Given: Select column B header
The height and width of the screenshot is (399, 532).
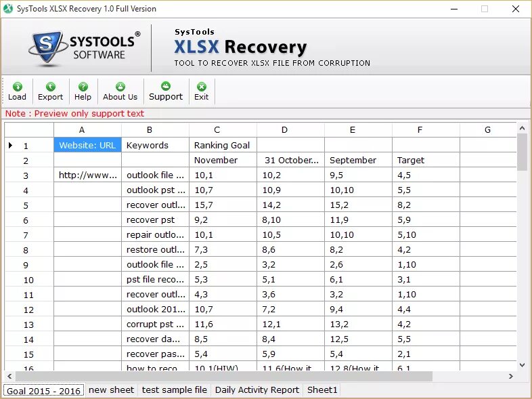Looking at the screenshot, I should (x=156, y=129).
